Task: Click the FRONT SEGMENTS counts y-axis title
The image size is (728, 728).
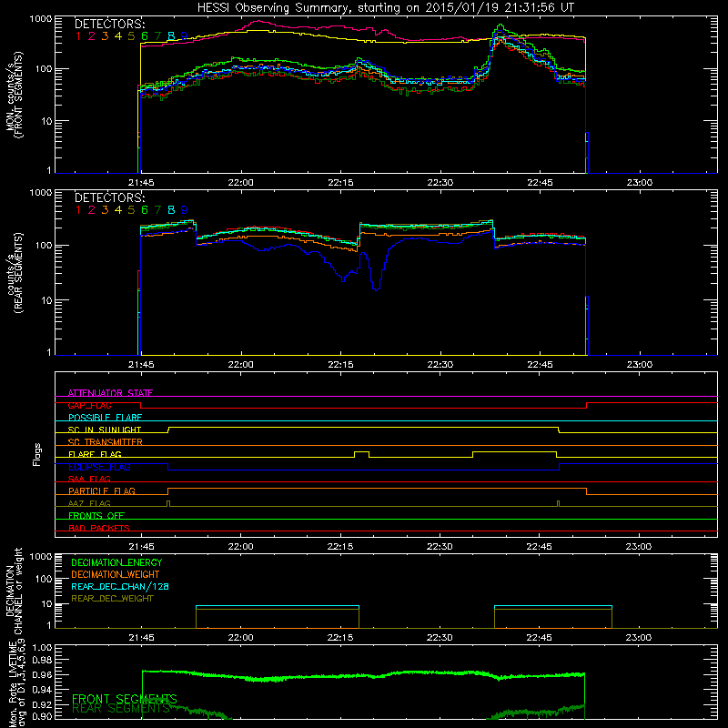Action: (x=14, y=95)
